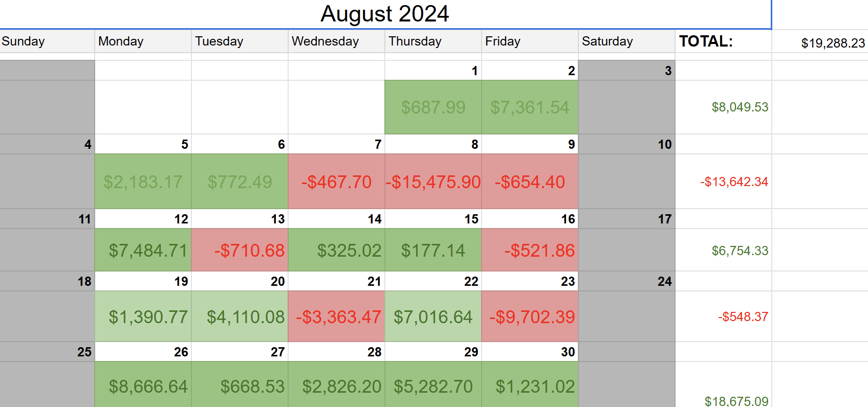This screenshot has height=407, width=868.
Task: Click the $7,361.54 profit cell
Action: pyautogui.click(x=530, y=107)
